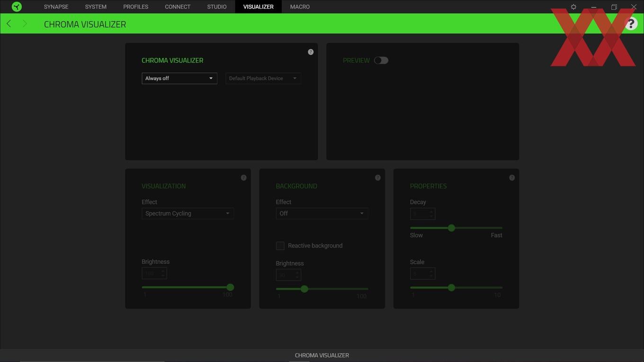This screenshot has width=644, height=362.
Task: Switch to the System tab
Action: 96,7
